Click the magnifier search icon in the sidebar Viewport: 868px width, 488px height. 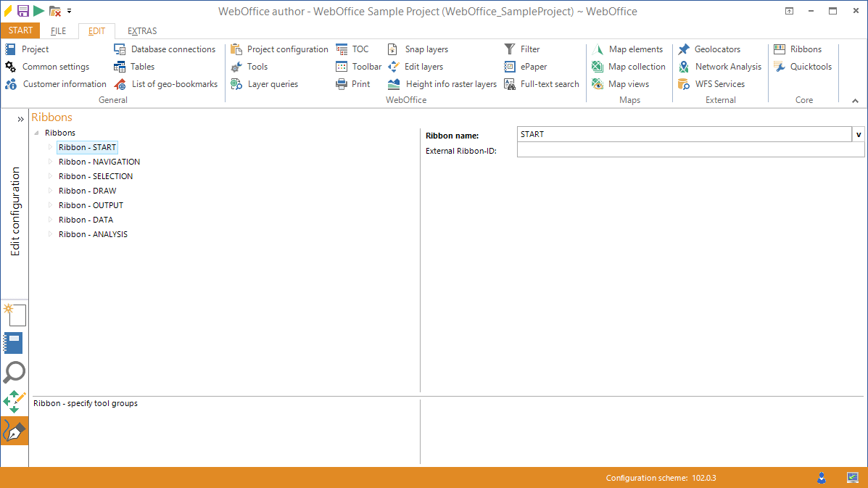click(x=14, y=372)
